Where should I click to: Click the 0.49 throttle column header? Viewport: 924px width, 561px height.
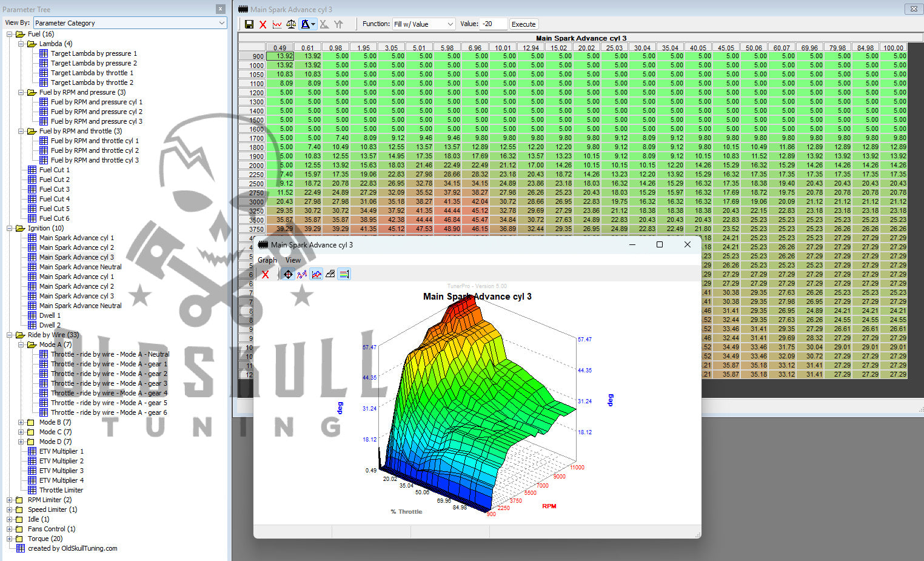point(280,48)
